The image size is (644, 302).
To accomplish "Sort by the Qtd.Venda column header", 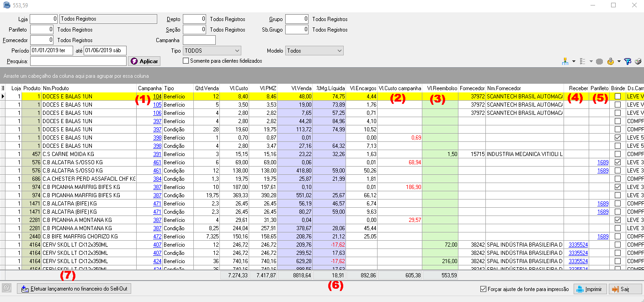I will pyautogui.click(x=208, y=88).
